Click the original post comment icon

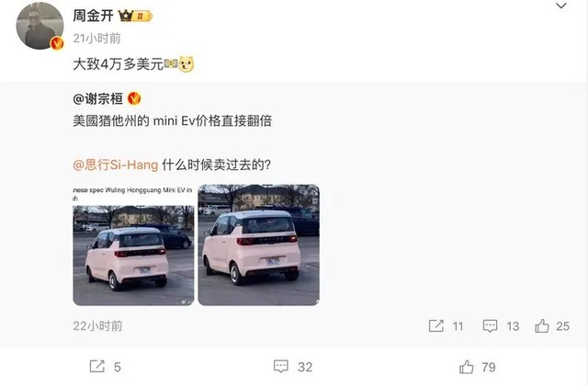(x=490, y=325)
